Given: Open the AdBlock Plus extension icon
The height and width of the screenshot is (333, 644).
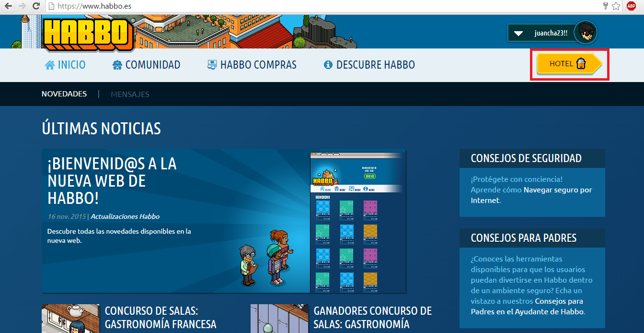Looking at the screenshot, I should click(631, 6).
